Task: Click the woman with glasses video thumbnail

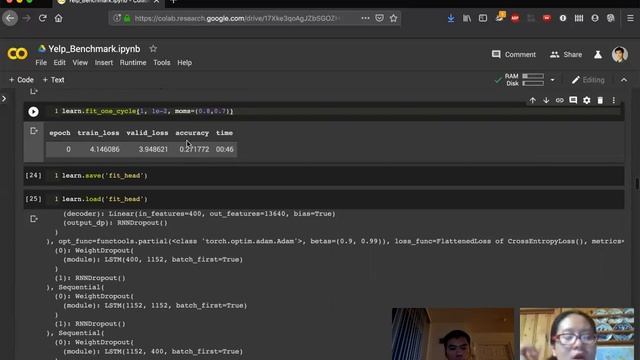Action: [x=577, y=334]
